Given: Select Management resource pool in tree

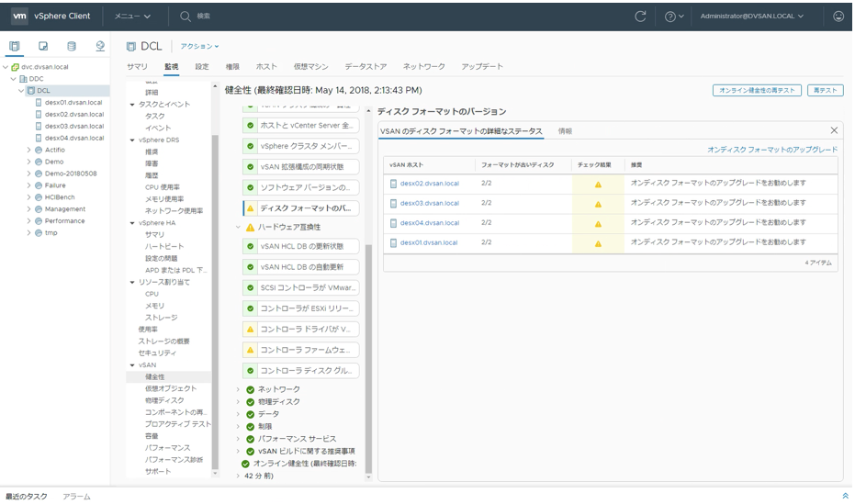Looking at the screenshot, I should click(65, 209).
